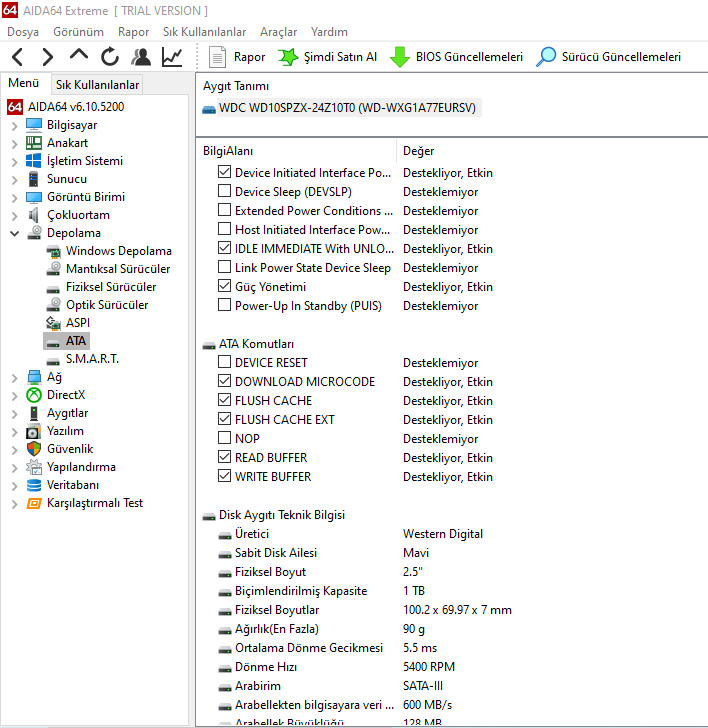Toggle the NOP checkbox
Viewport: 708px width, 728px height.
click(x=224, y=438)
